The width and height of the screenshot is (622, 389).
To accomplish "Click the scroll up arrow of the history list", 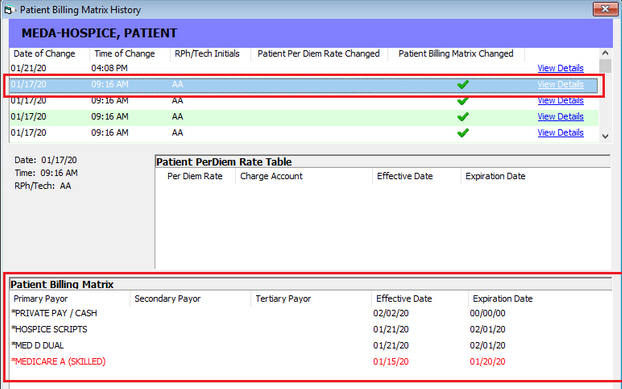I will pos(605,53).
